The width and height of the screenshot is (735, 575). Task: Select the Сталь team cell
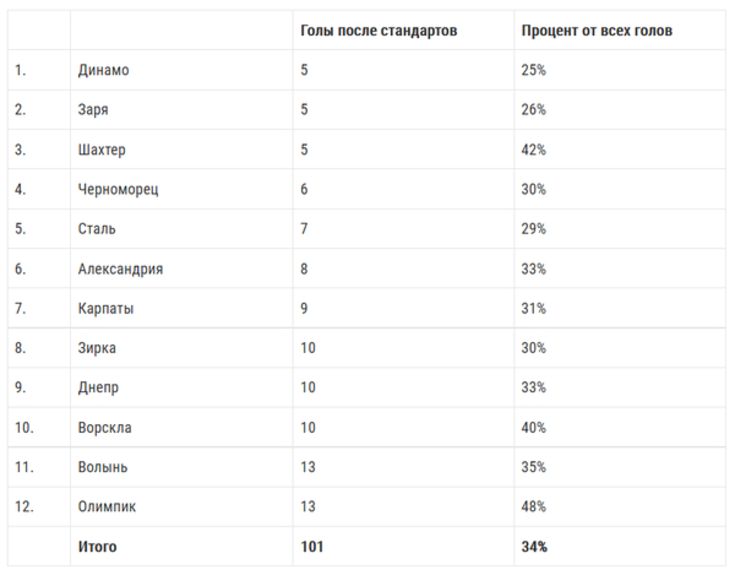[97, 229]
